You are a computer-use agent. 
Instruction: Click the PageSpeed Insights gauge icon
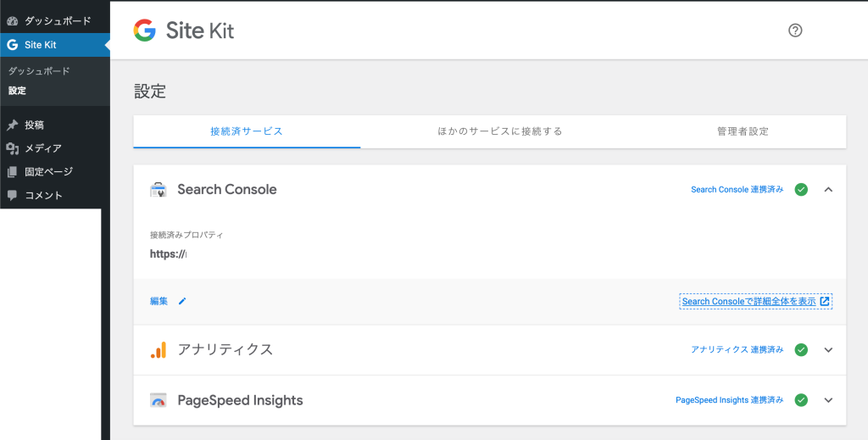pos(159,400)
